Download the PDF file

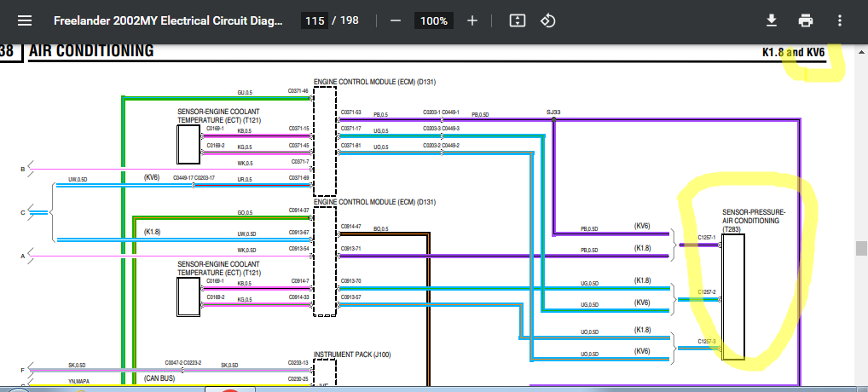[x=771, y=21]
